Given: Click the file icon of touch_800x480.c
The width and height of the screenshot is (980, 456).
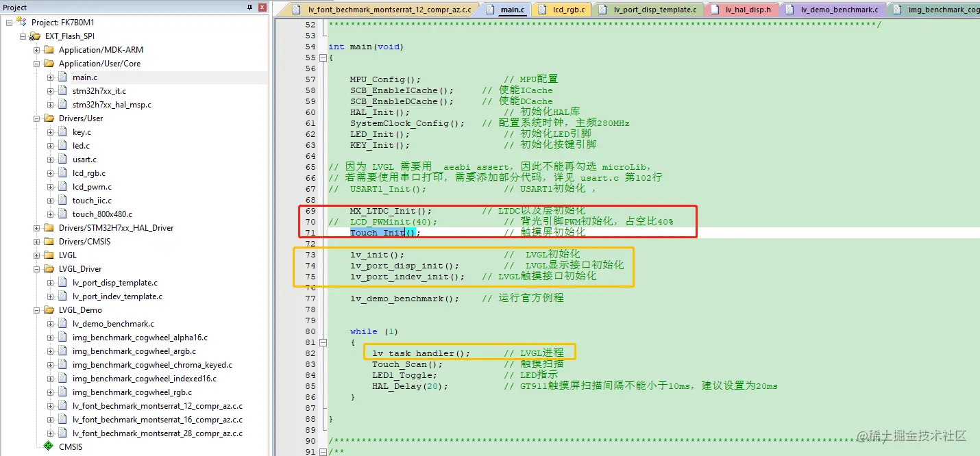Looking at the screenshot, I should tap(62, 214).
